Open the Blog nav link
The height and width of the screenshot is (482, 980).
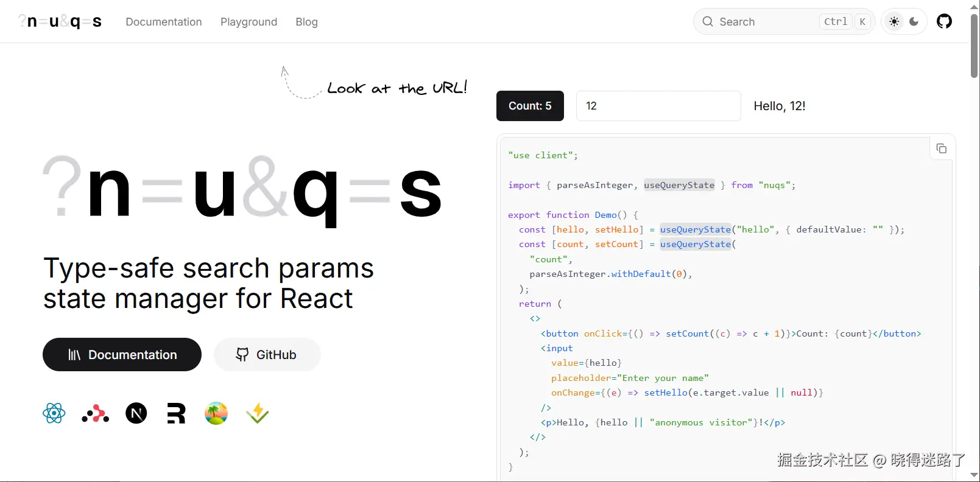click(306, 22)
